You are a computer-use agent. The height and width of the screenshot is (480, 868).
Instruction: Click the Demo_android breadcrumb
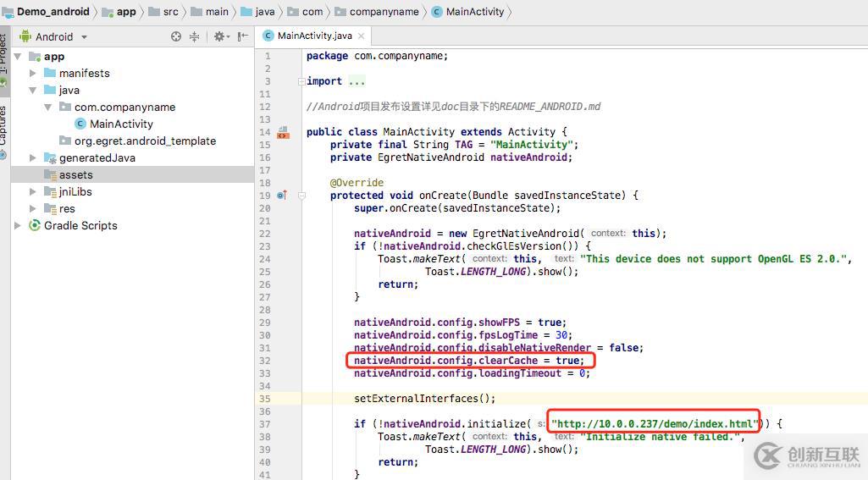tap(53, 12)
